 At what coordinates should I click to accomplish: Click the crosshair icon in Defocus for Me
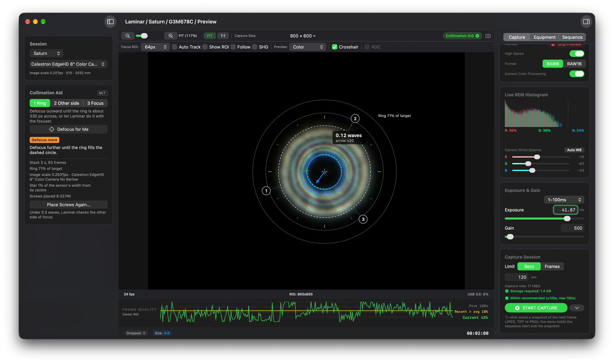[52, 129]
